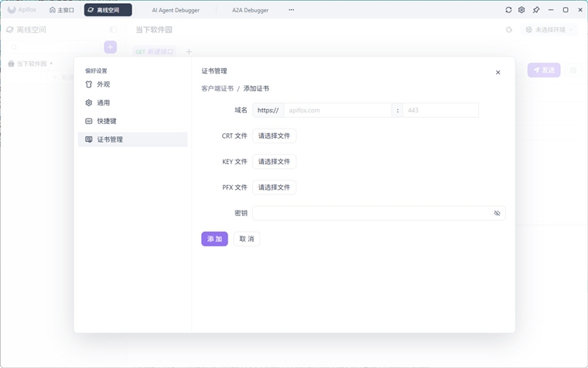Close the certificate management dialog
The width and height of the screenshot is (588, 368).
pyautogui.click(x=498, y=73)
